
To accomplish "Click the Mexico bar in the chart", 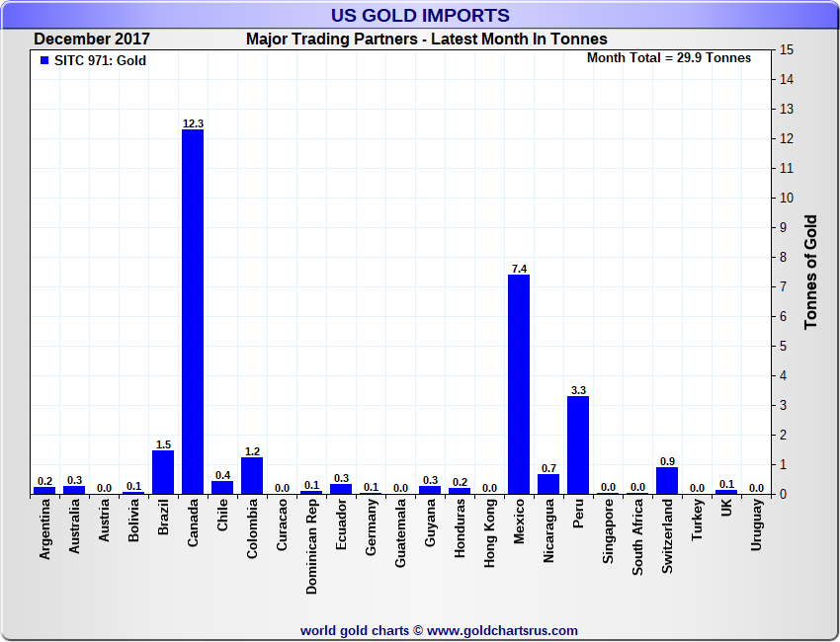I will point(519,384).
